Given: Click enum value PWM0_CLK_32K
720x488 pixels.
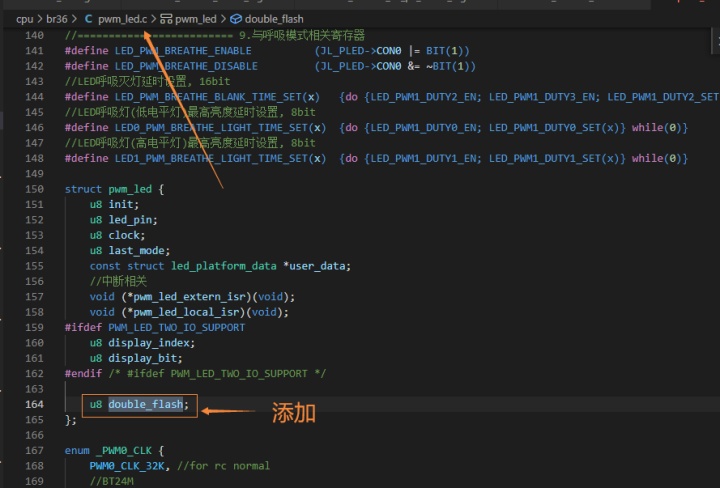Looking at the screenshot, I should click(127, 466).
